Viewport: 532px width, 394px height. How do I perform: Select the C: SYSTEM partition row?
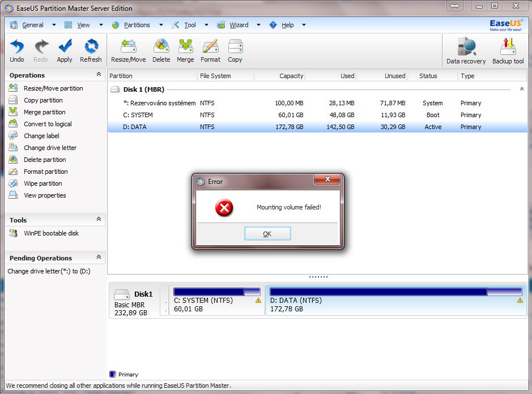[x=138, y=115]
